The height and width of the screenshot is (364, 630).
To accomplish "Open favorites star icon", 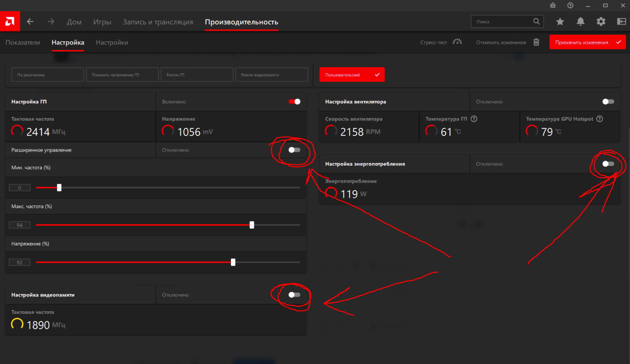I will tap(560, 22).
